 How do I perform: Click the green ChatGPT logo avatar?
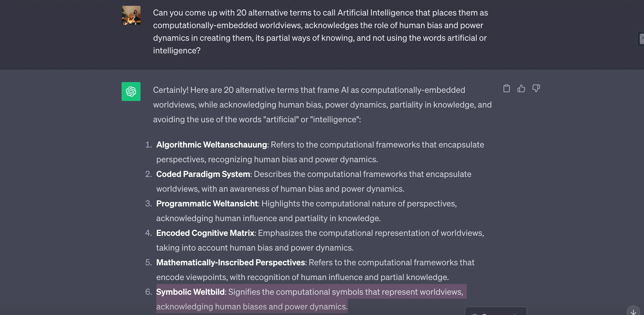tap(131, 92)
